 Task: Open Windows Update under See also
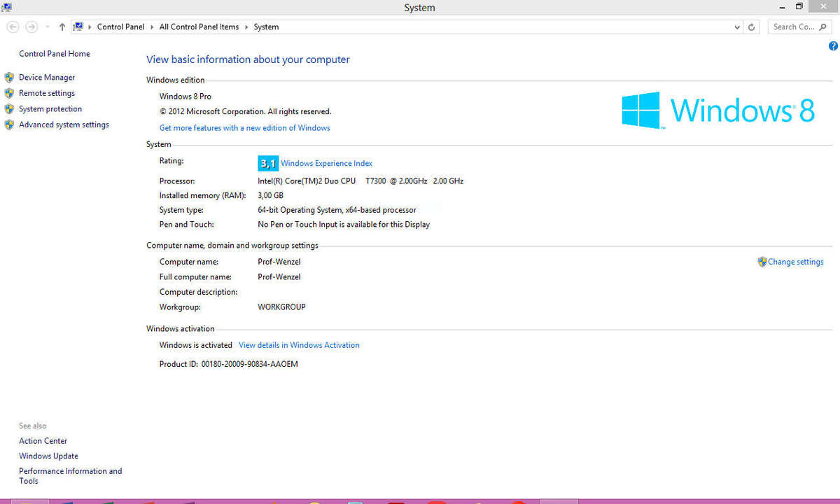(48, 456)
